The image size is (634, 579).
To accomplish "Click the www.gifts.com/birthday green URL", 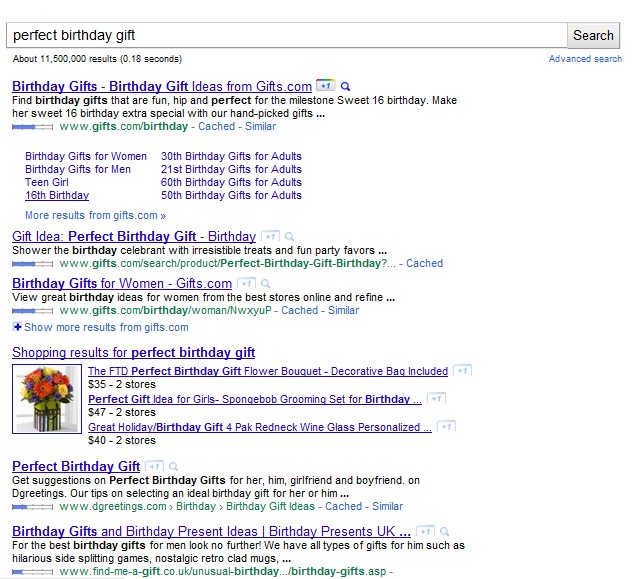I will pos(124,126).
